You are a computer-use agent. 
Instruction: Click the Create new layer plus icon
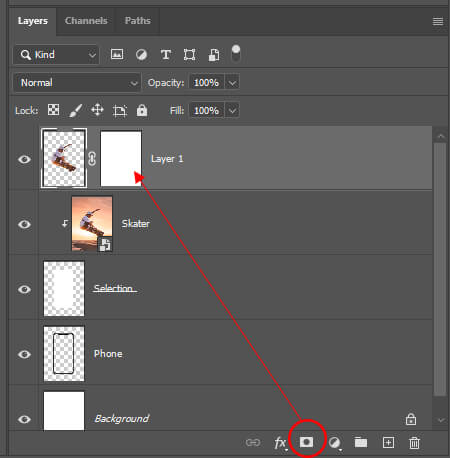(x=388, y=443)
